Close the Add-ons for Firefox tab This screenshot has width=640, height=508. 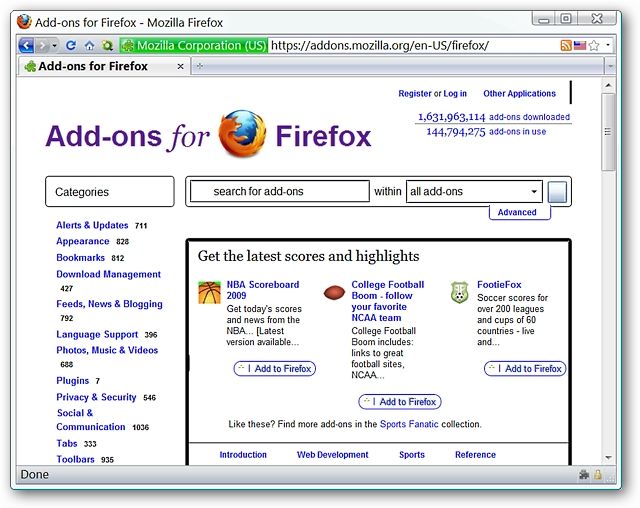pos(180,66)
